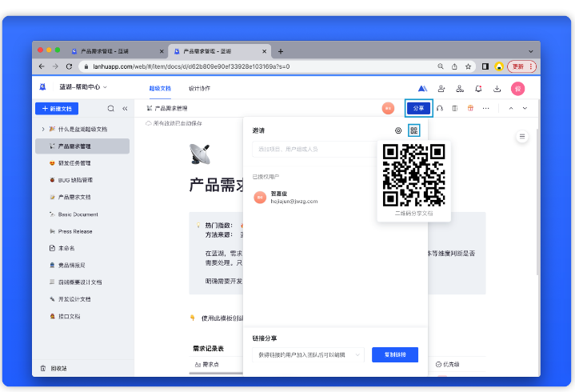Switch to 超级文档 tab

pyautogui.click(x=160, y=88)
